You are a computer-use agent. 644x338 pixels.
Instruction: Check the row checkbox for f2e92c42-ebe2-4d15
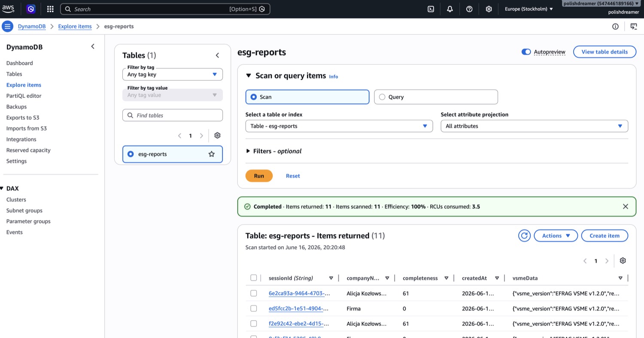253,323
